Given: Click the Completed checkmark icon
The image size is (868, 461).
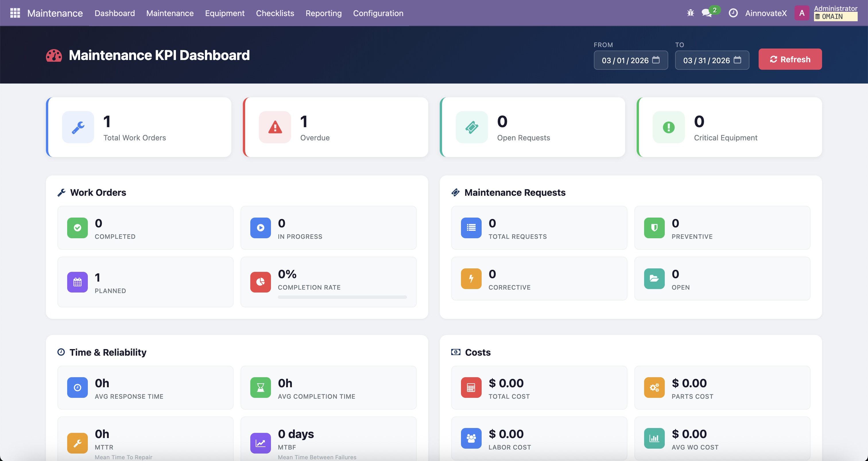Looking at the screenshot, I should point(77,228).
